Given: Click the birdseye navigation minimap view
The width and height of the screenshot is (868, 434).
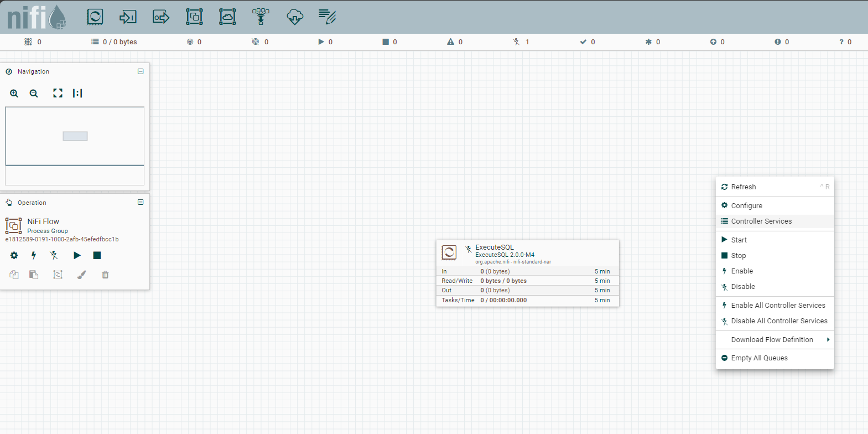Looking at the screenshot, I should coord(75,136).
